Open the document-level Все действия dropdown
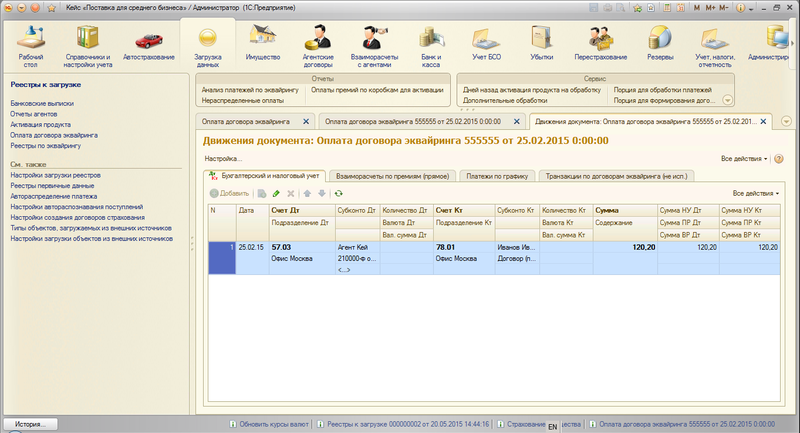 click(745, 158)
